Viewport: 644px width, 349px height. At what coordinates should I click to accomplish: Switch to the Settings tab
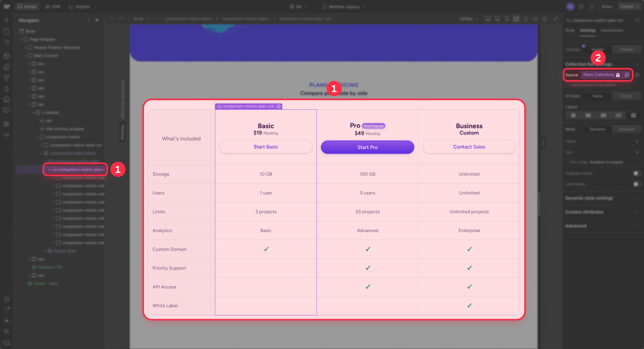click(588, 31)
